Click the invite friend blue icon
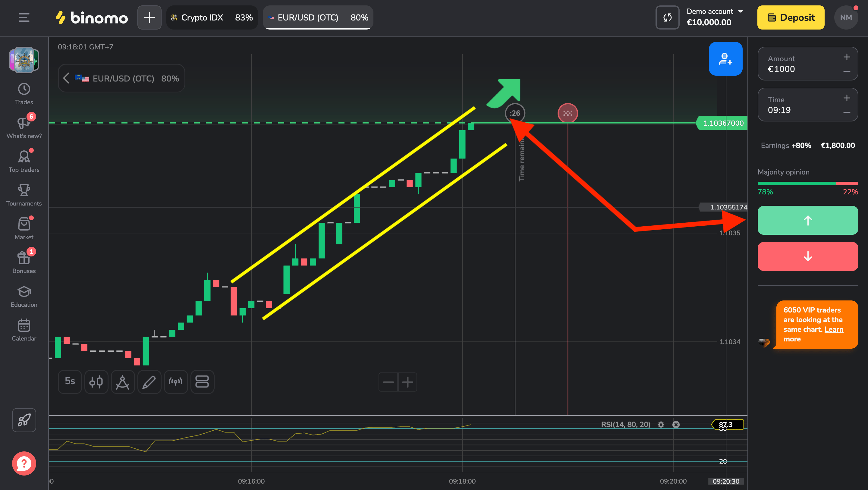Image resolution: width=868 pixels, height=490 pixels. (x=725, y=59)
